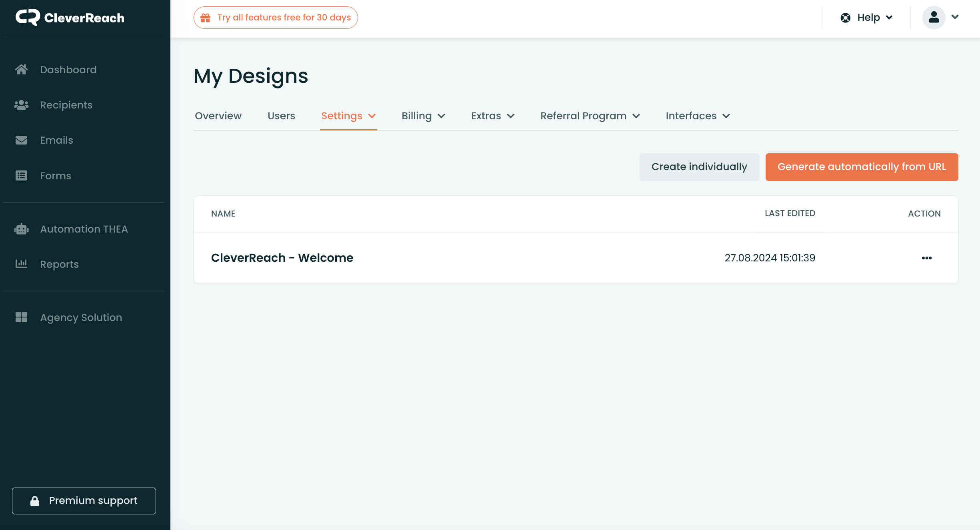Click the Premium support button

(x=84, y=501)
